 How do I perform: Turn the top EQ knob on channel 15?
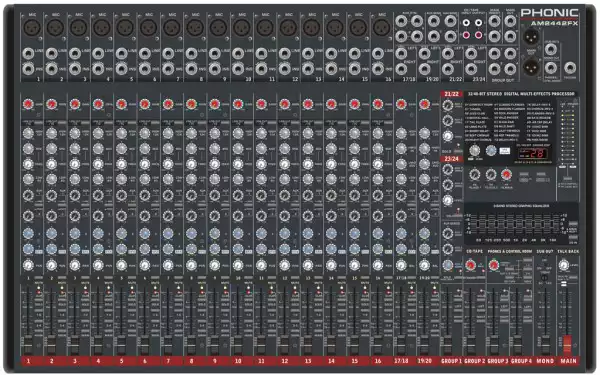click(x=354, y=133)
